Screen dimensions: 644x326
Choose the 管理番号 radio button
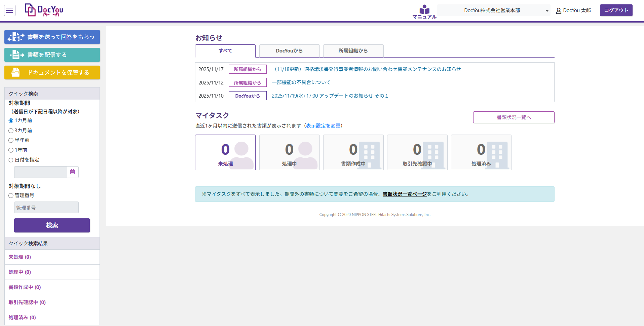(x=11, y=195)
